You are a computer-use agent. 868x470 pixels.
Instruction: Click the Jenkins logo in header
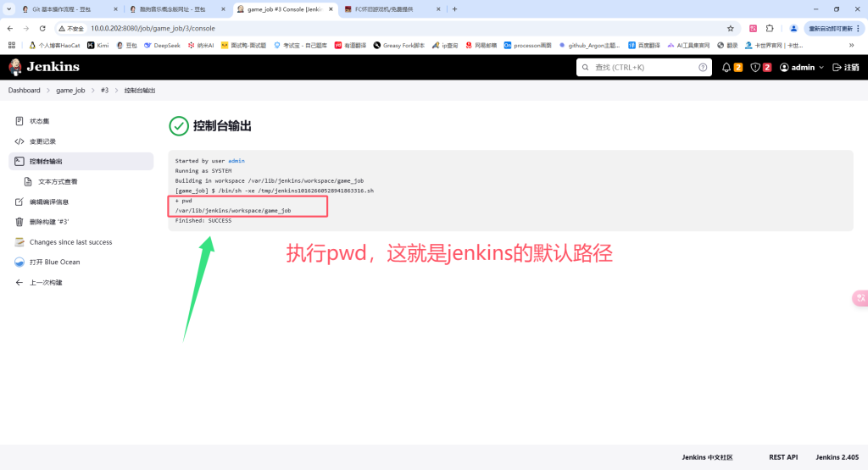44,67
